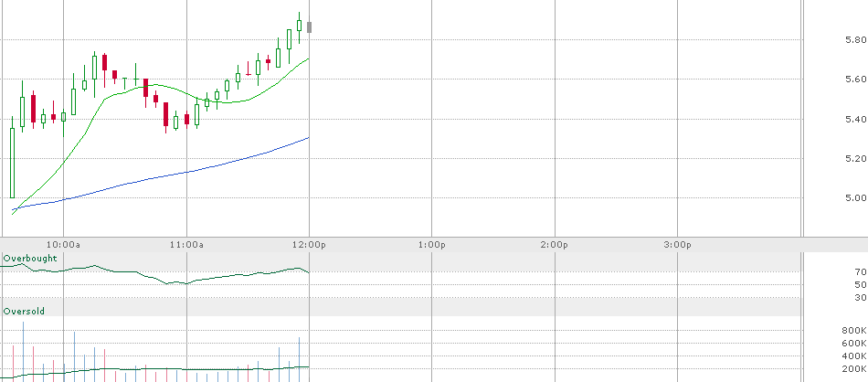The height and width of the screenshot is (382, 868).
Task: Click the Oversold label in RSI panel
Action: (x=24, y=311)
